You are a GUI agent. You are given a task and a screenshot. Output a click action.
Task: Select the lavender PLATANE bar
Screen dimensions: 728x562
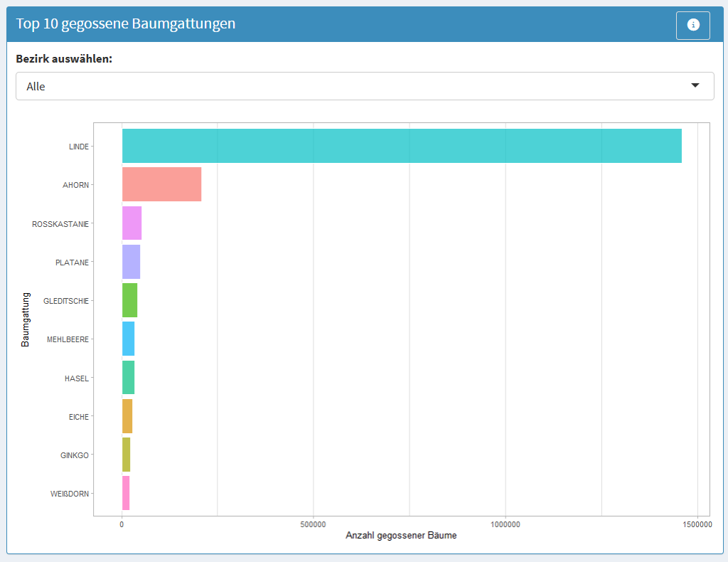point(131,262)
